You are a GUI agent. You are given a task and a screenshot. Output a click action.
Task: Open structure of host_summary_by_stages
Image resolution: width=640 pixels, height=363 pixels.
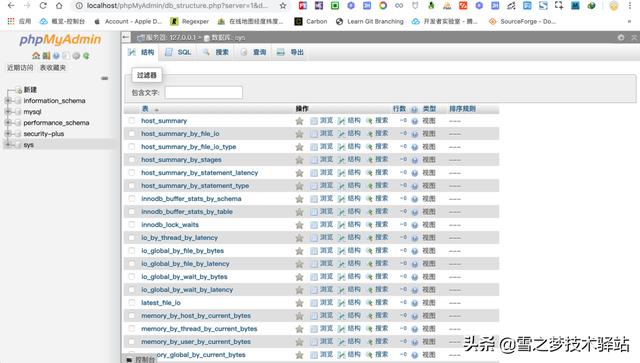tap(349, 160)
